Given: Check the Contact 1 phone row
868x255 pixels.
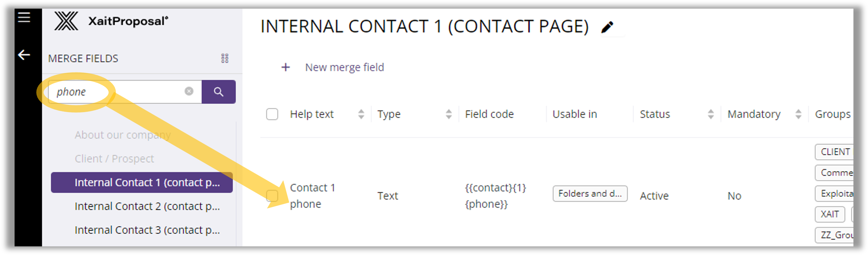Looking at the screenshot, I should tap(272, 196).
